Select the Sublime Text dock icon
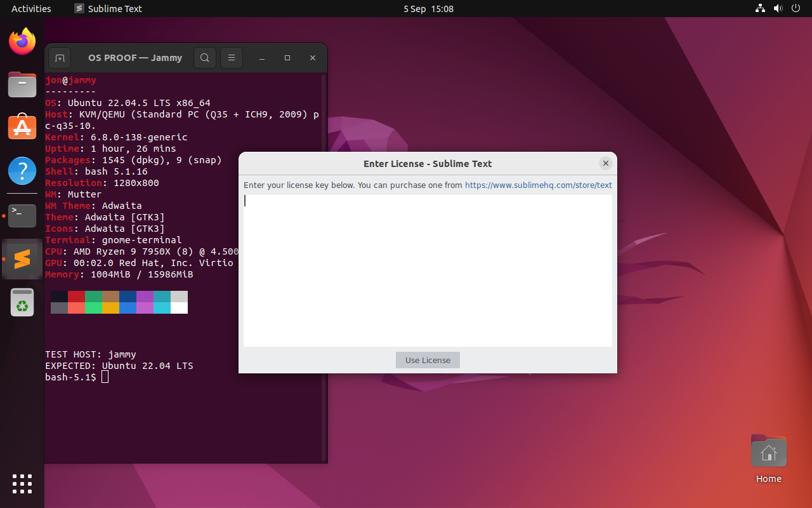 22,259
